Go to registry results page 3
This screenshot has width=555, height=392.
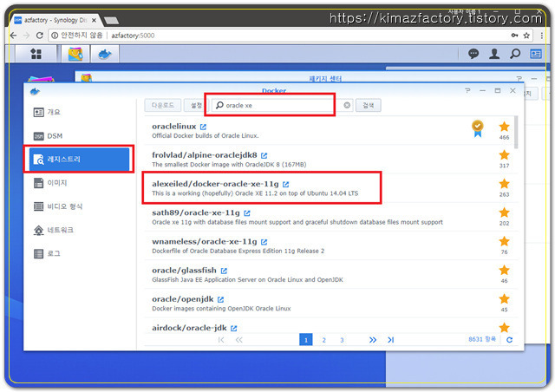tap(342, 340)
